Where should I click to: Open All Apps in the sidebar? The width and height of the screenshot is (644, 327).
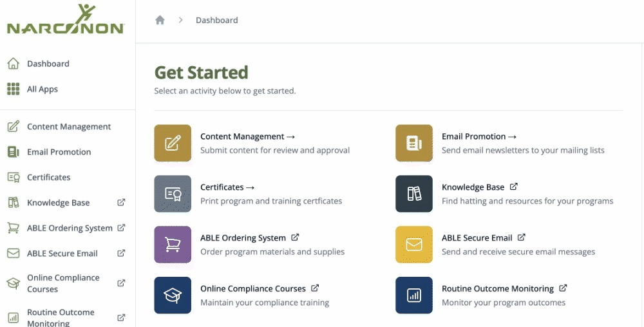click(42, 89)
